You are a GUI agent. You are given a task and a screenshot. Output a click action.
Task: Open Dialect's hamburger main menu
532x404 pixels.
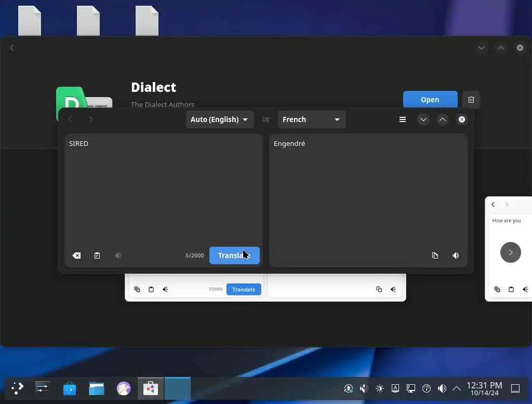[403, 119]
